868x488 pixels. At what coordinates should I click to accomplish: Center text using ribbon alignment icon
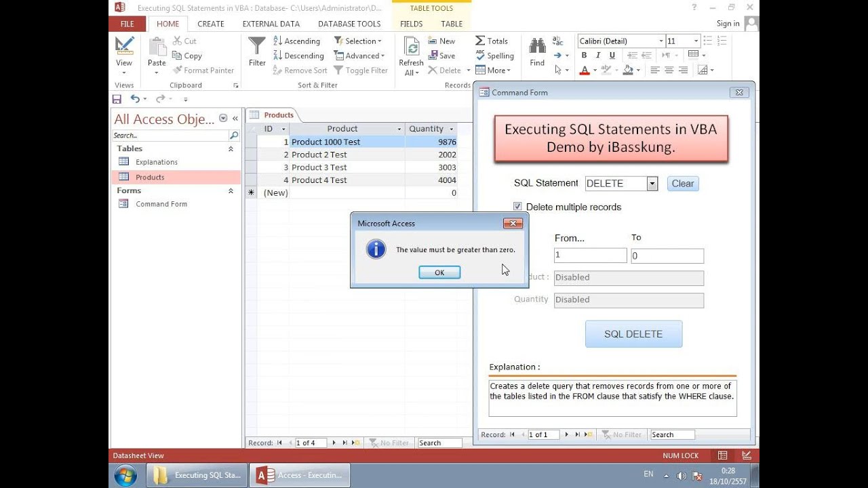tap(669, 70)
